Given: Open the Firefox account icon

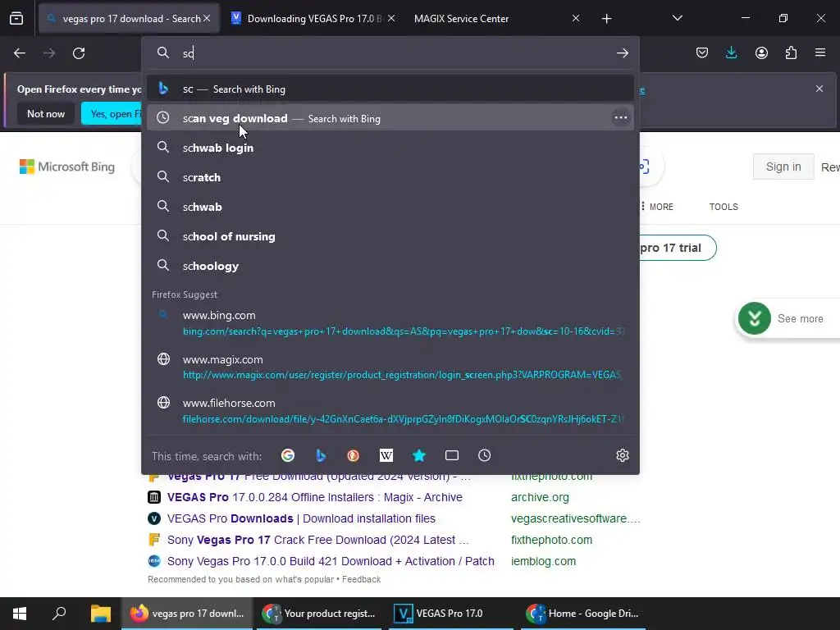Looking at the screenshot, I should pos(761,52).
